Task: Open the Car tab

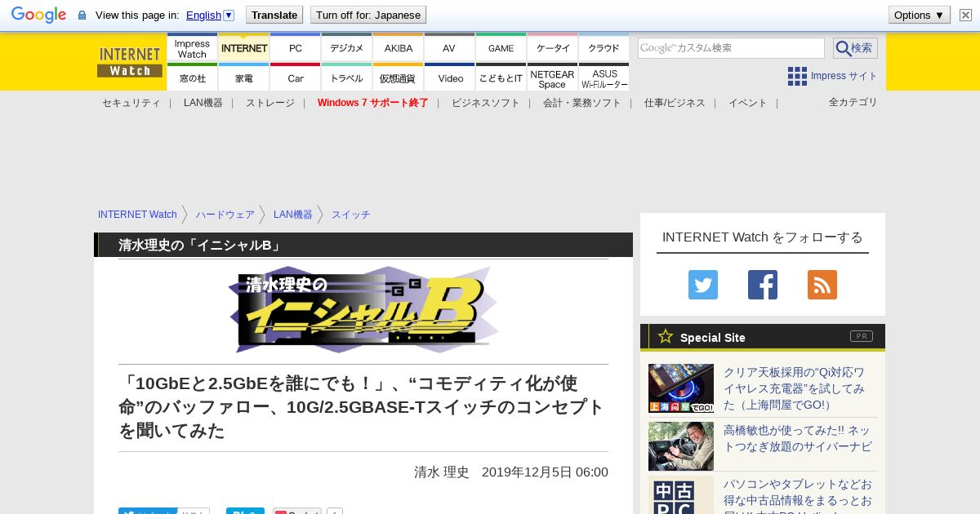Action: (295, 78)
